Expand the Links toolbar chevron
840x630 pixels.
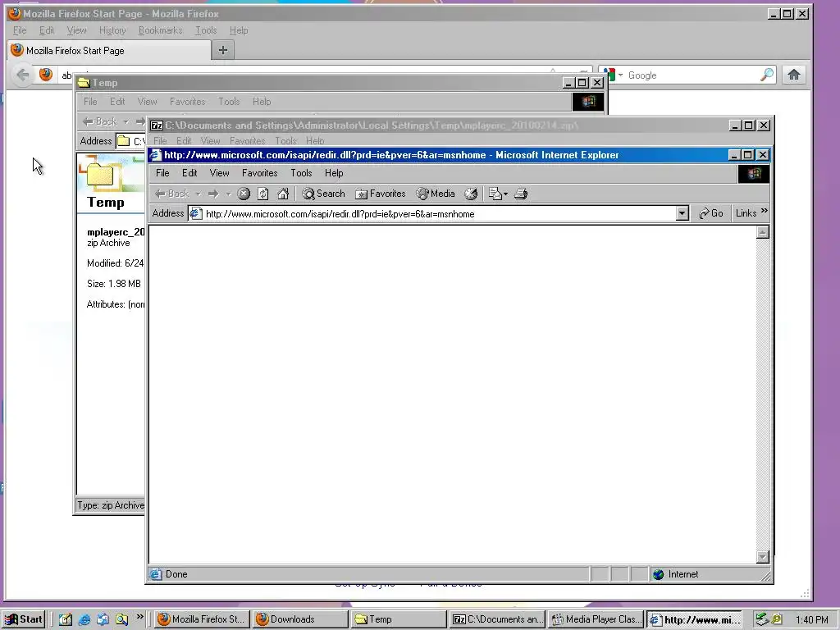pos(764,211)
